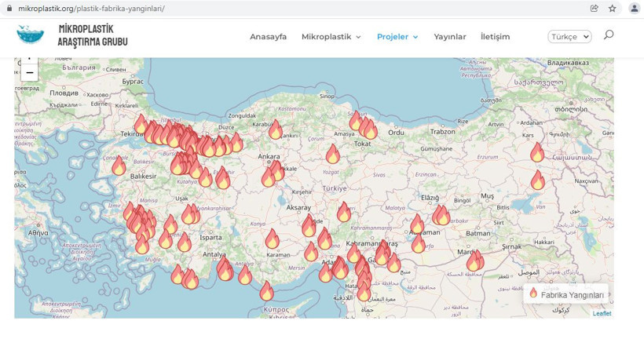
Task: Share this page using browser share icon
Action: click(x=594, y=8)
